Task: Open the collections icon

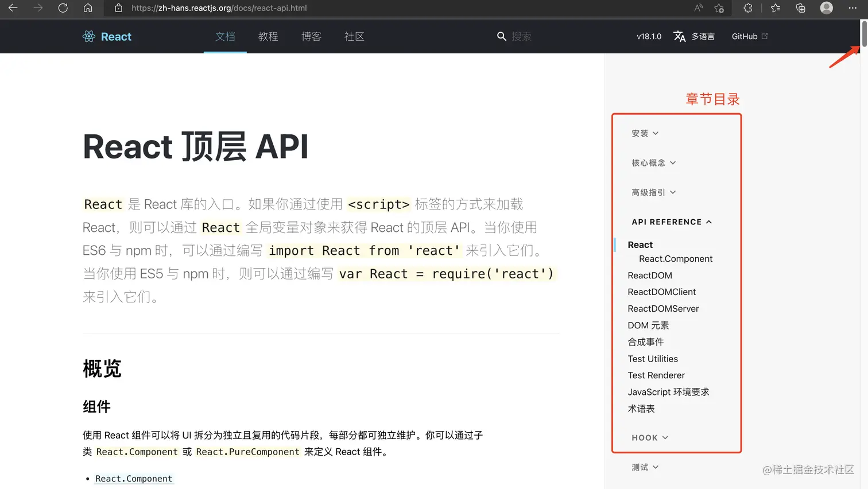Action: (x=800, y=8)
